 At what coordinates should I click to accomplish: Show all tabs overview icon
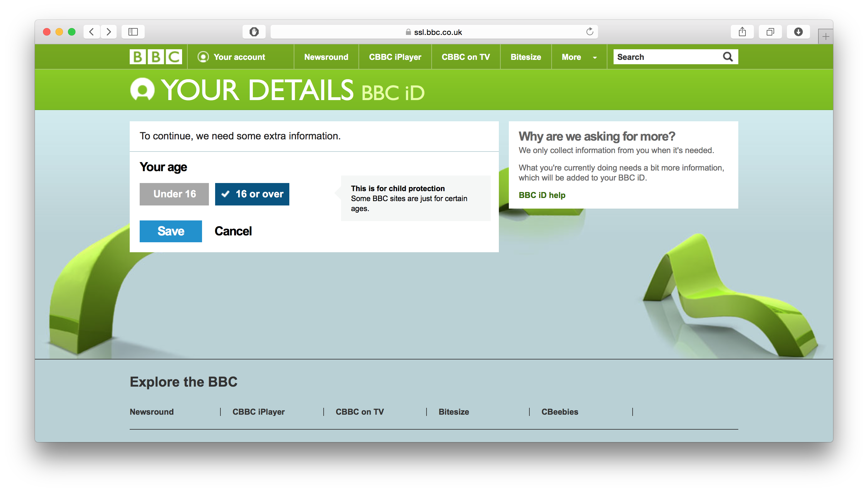click(x=770, y=32)
